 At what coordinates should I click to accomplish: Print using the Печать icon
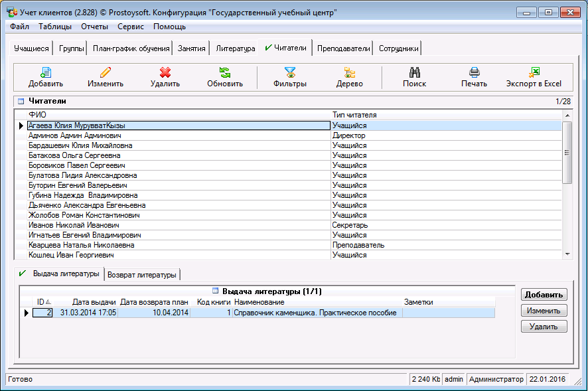(x=474, y=73)
